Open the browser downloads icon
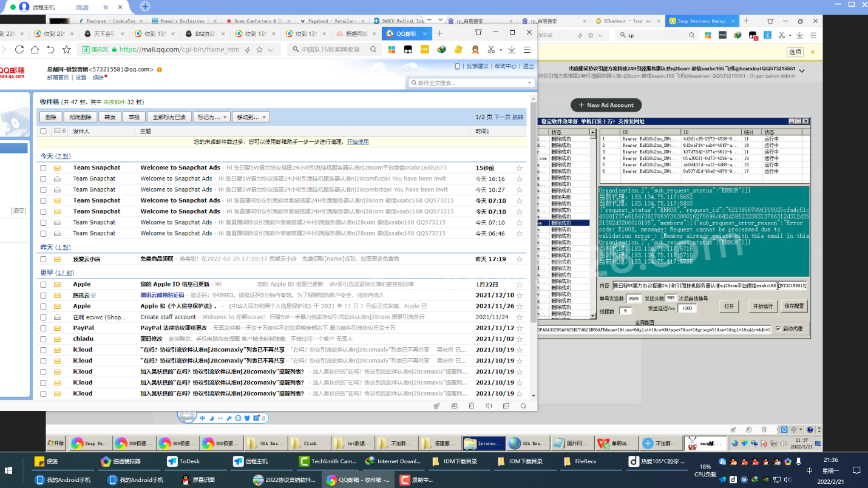Viewport: 868px width, 488px height. 512,50
